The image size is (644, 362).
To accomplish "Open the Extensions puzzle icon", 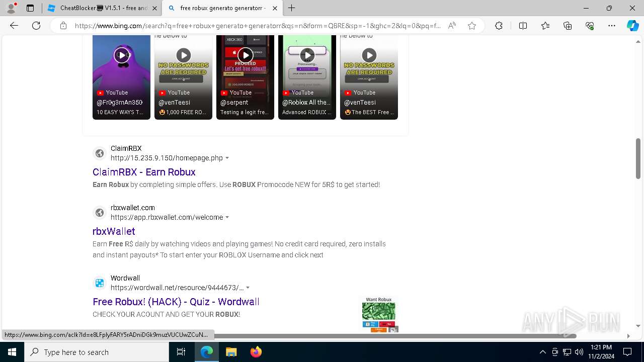I will (499, 26).
